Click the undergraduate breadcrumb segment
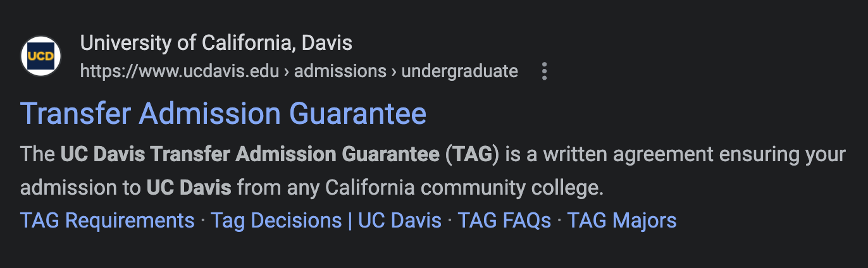The height and width of the screenshot is (268, 868). (460, 71)
